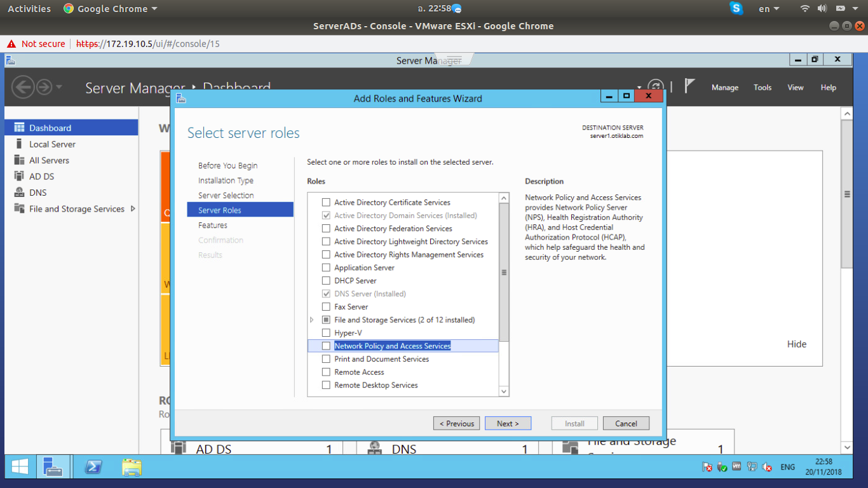Expand File and Storage Services sidebar arrow

click(x=133, y=208)
